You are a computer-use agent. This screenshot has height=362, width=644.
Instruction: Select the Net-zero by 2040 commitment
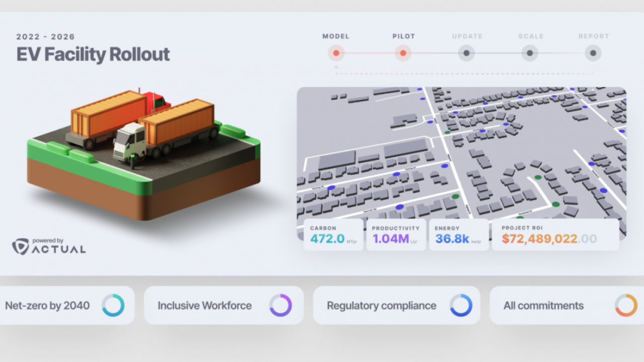(x=66, y=305)
